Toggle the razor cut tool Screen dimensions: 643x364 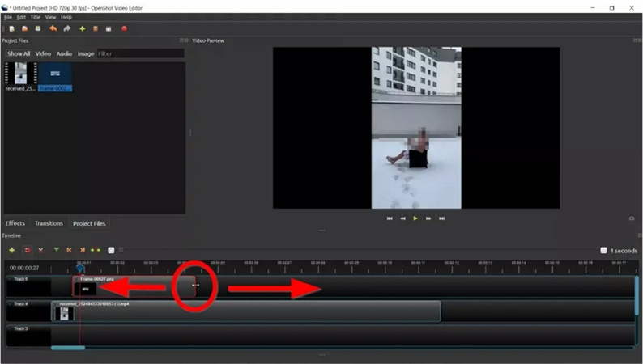[x=40, y=250]
